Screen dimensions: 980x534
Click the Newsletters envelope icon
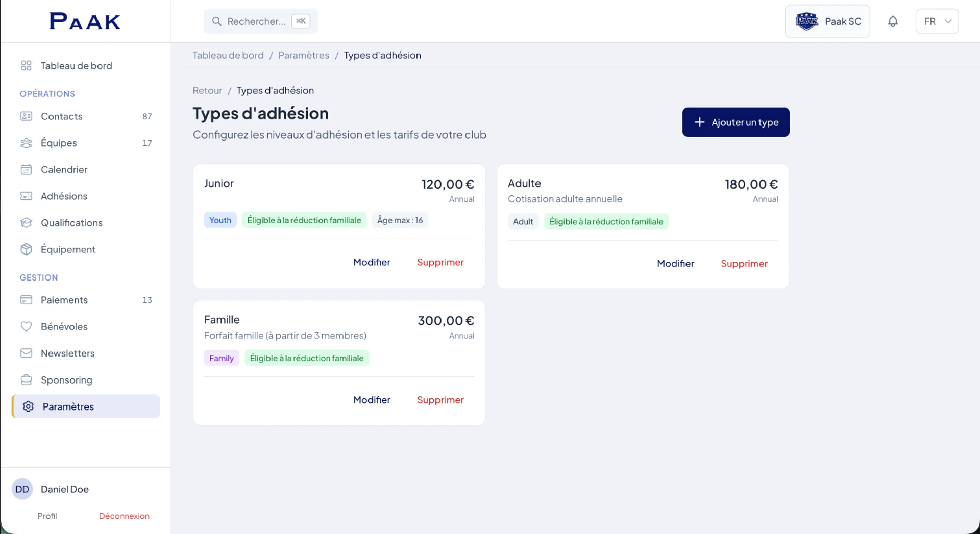26,353
